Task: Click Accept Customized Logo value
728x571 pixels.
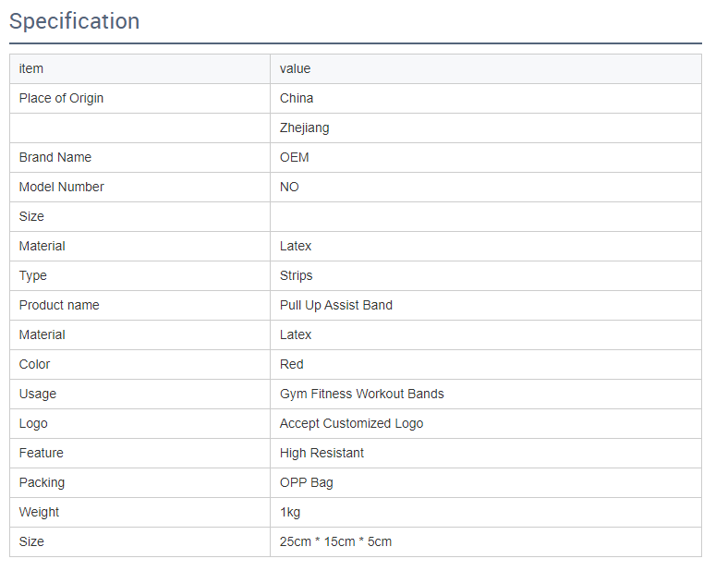Action: click(351, 423)
